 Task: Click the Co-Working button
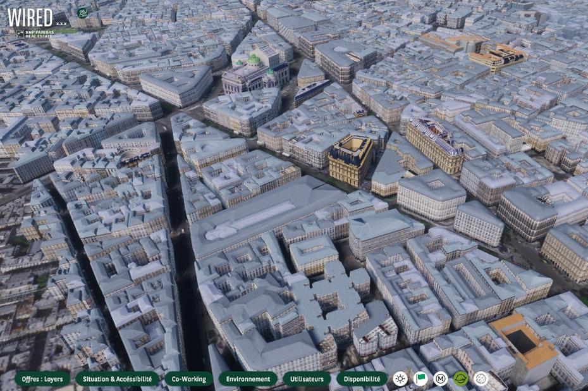point(188,379)
